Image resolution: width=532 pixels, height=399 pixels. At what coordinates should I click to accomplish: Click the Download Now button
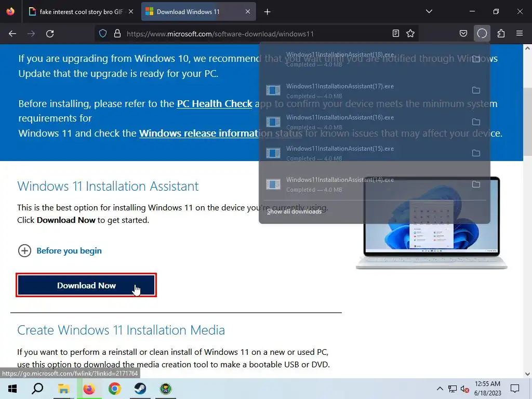pos(86,285)
